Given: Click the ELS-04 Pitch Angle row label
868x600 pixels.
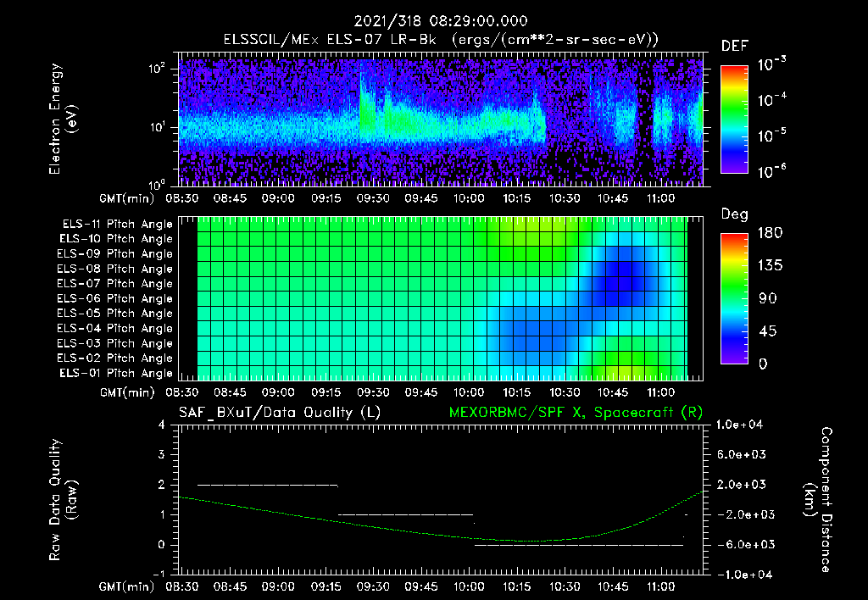Looking at the screenshot, I should [115, 328].
